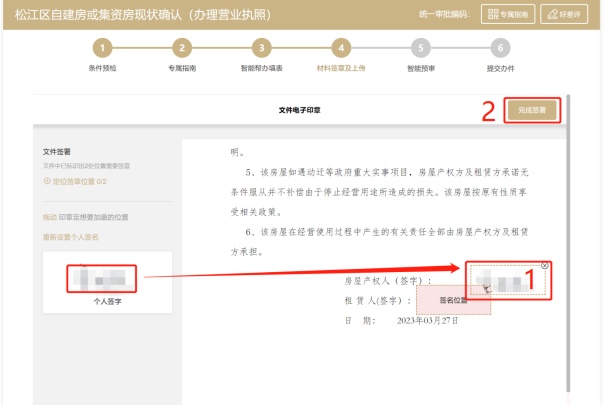
Task: Go to step 3 circle 智能帮办填表
Action: (261, 48)
